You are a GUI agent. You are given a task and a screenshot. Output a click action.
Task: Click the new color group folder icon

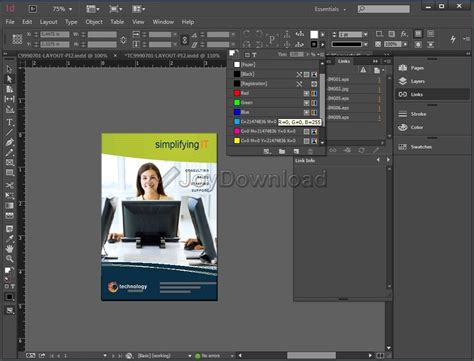tap(282, 151)
